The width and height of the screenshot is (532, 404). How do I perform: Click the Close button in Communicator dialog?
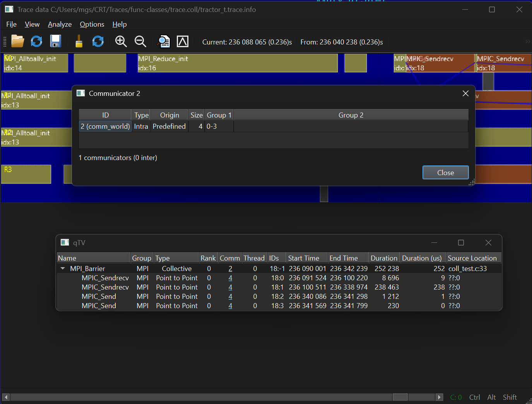[445, 172]
